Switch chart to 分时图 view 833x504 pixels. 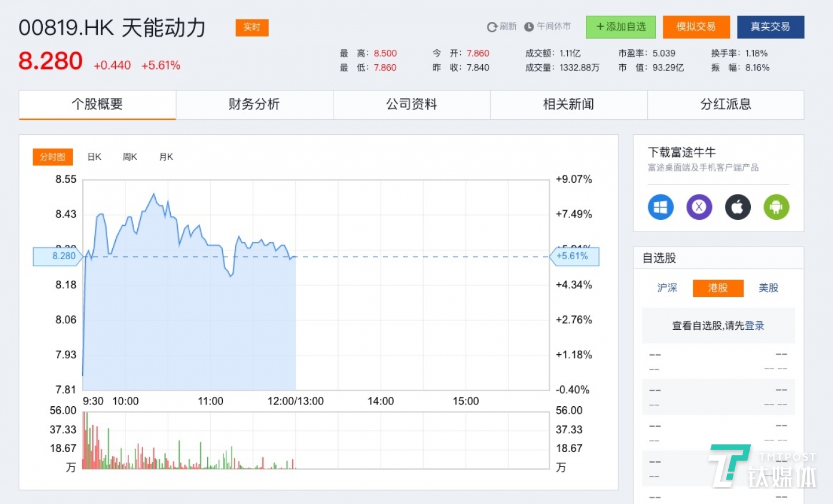point(53,157)
